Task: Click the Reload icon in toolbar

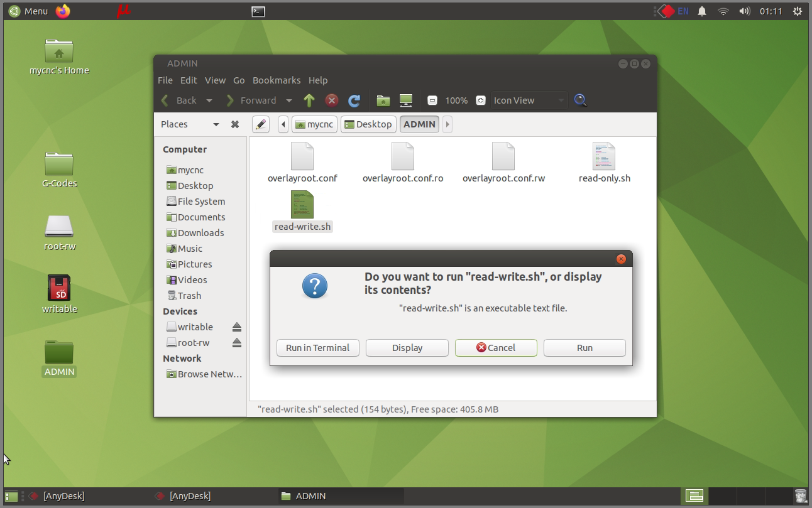Action: tap(354, 100)
